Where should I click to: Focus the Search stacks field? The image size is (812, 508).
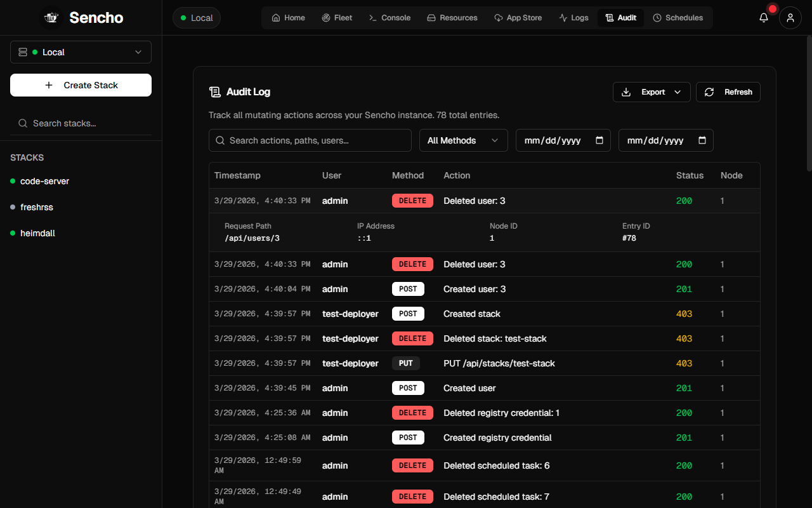pos(81,123)
